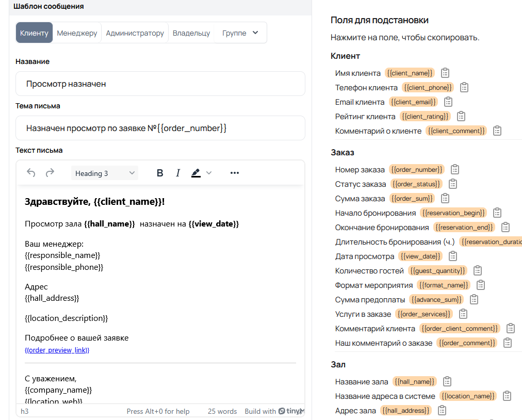Click the {{advance_sum}} substitution tag
Screen dimensions: 522x420
point(436,299)
